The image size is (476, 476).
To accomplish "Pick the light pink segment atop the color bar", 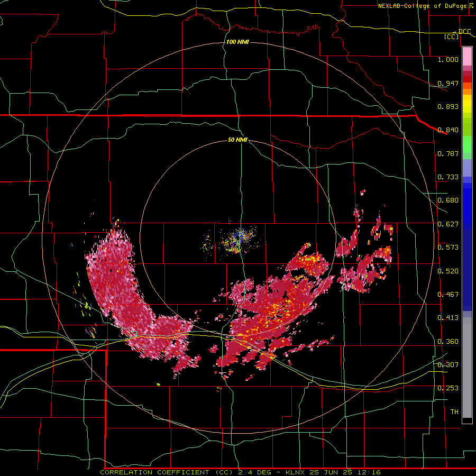I will pos(467,56).
